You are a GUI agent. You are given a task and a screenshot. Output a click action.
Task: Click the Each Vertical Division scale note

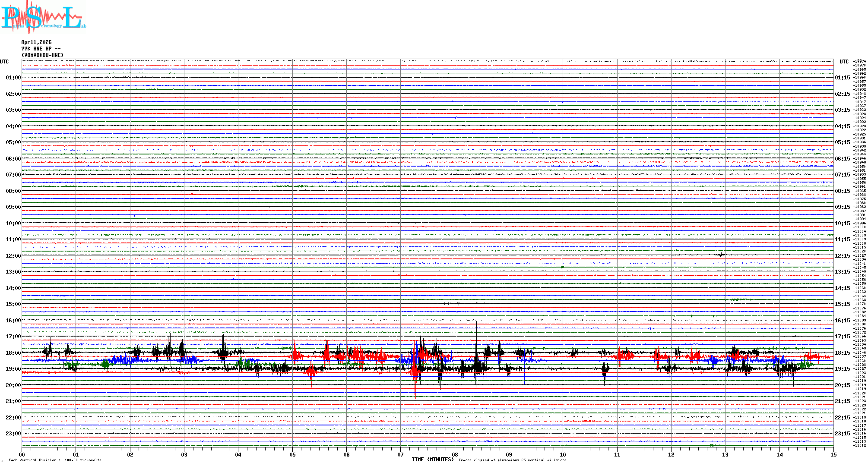55,460
